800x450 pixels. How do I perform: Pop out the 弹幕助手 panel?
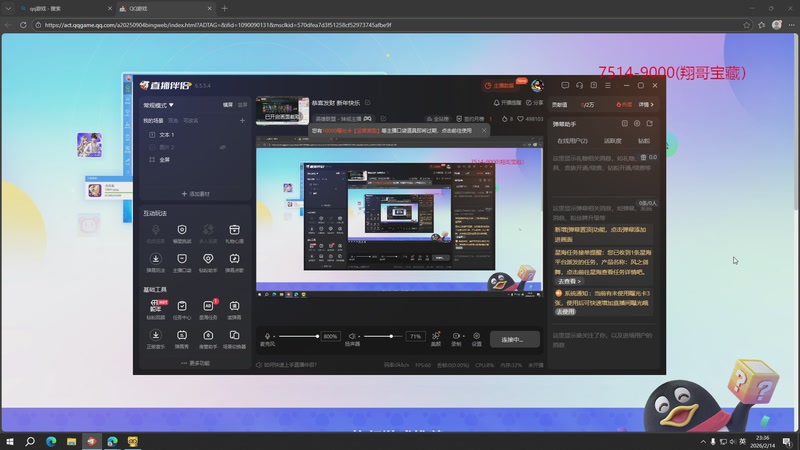click(649, 123)
